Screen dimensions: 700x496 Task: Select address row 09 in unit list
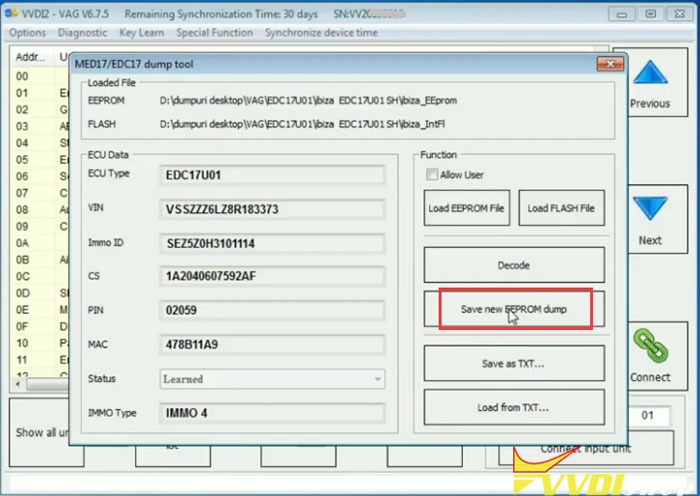click(x=39, y=226)
